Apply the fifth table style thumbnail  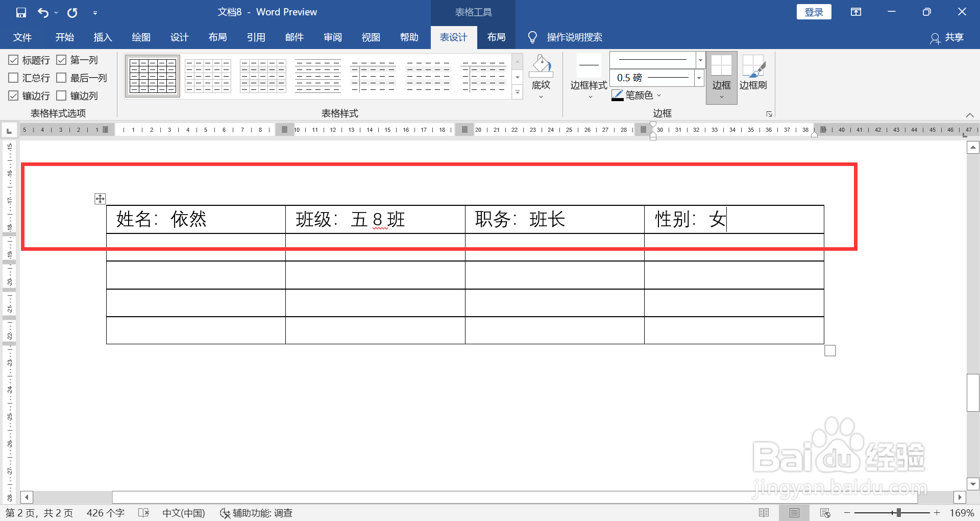pyautogui.click(x=373, y=76)
